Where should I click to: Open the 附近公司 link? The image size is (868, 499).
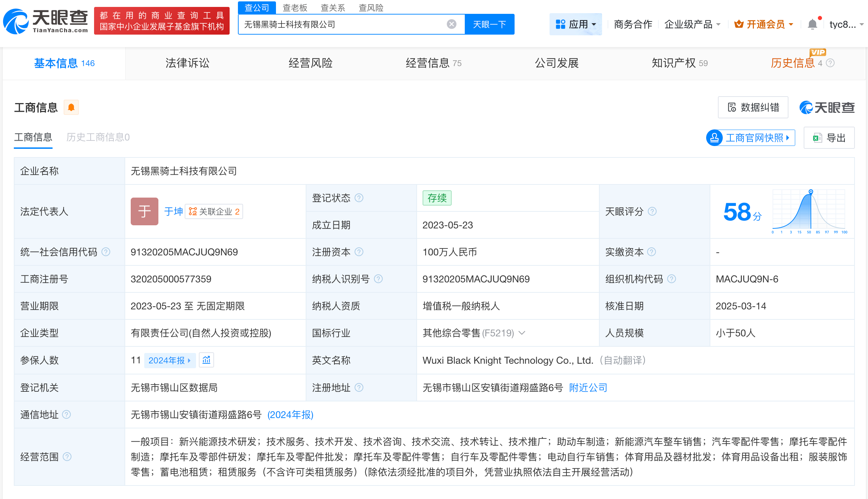(588, 388)
